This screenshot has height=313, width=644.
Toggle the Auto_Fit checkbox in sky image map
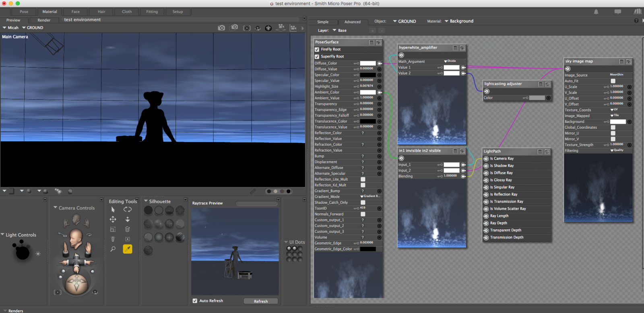[x=613, y=81]
